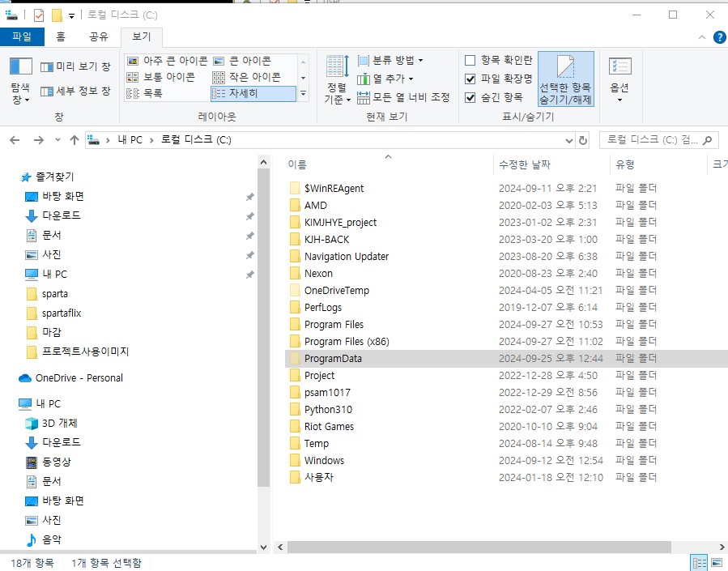Open the quick access toolbar customize dropdown
Image resolution: width=728 pixels, height=571 pixels.
tap(71, 15)
